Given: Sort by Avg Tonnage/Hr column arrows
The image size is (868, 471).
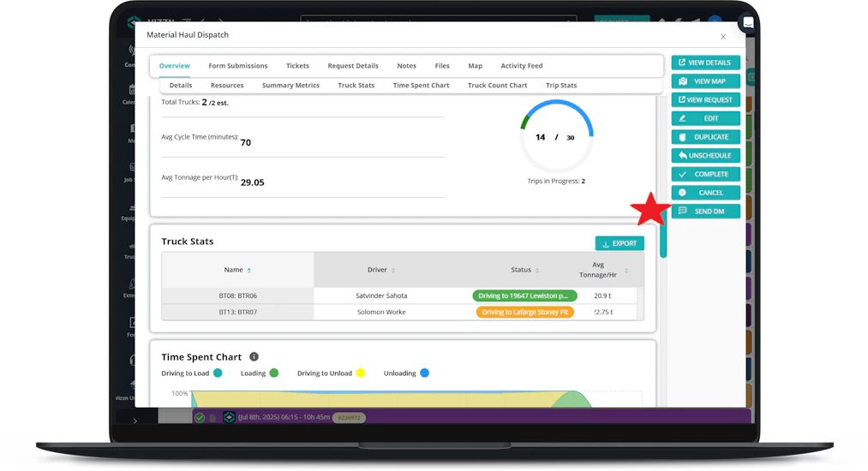Looking at the screenshot, I should point(626,270).
